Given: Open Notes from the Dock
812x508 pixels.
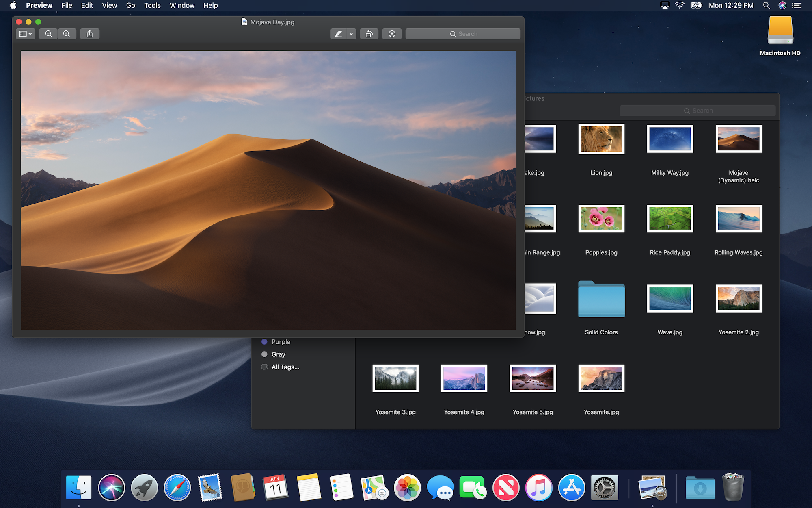Looking at the screenshot, I should [309, 487].
